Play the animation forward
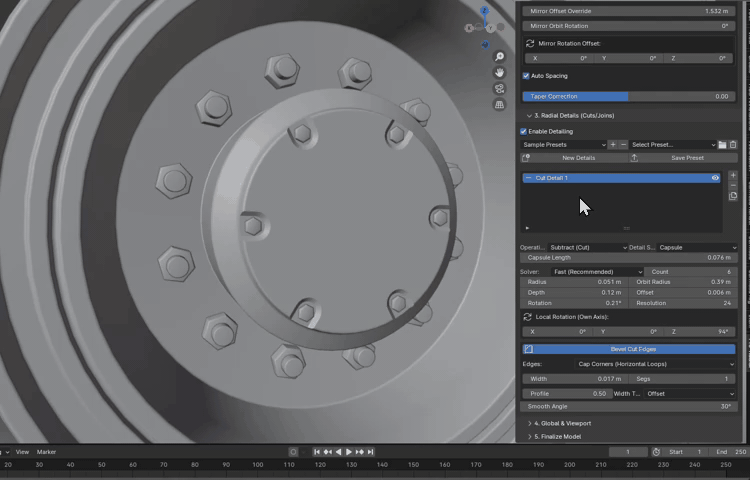The width and height of the screenshot is (750, 480). point(349,452)
